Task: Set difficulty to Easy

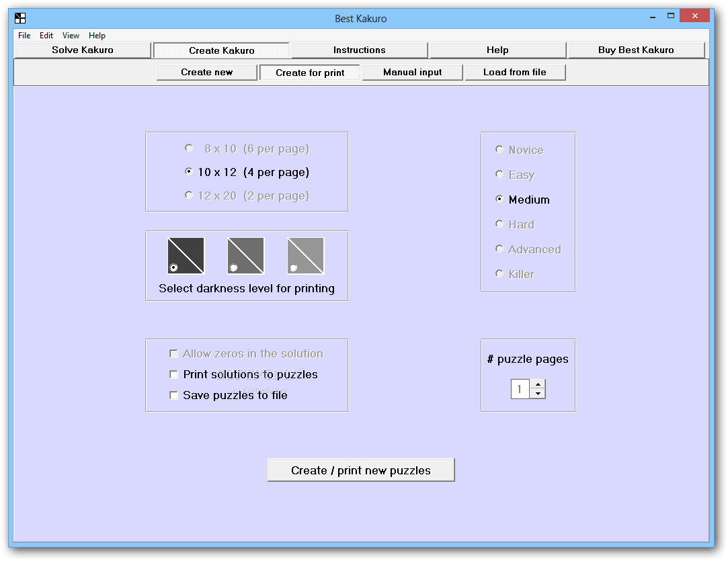Action: pyautogui.click(x=515, y=175)
